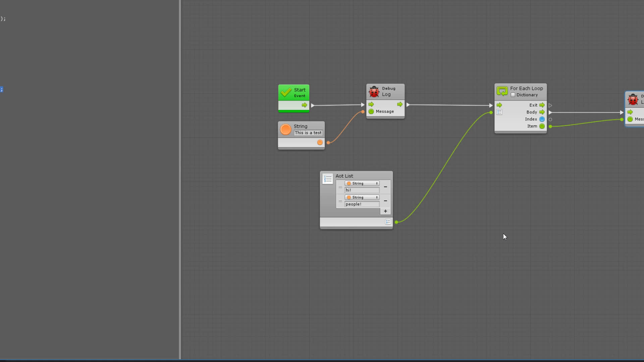Remove the 'hi!' list item
Screen dimensions: 644x362
[x=385, y=187]
